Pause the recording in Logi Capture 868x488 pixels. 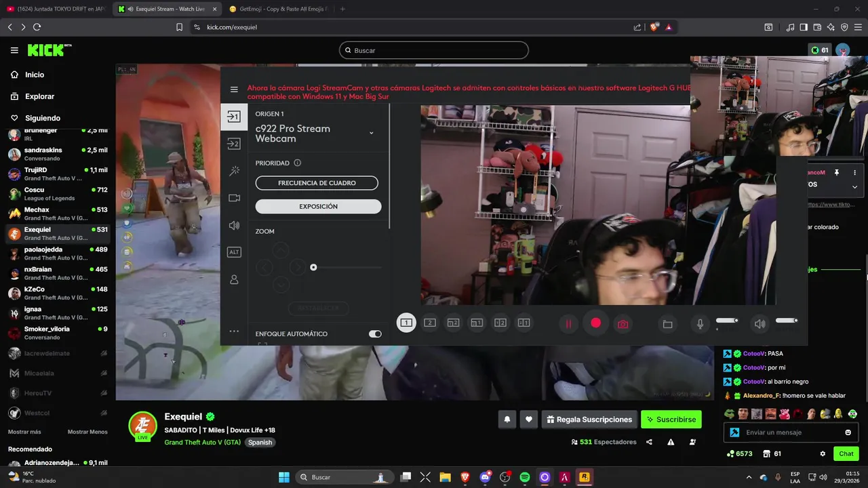click(x=568, y=324)
